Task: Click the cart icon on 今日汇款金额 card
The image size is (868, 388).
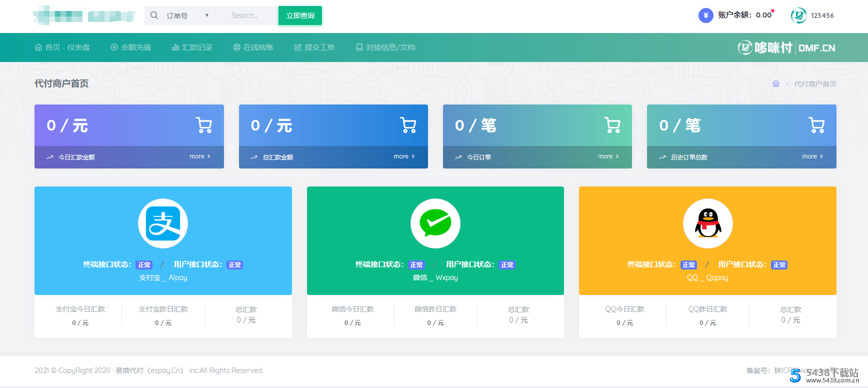Action: [204, 125]
